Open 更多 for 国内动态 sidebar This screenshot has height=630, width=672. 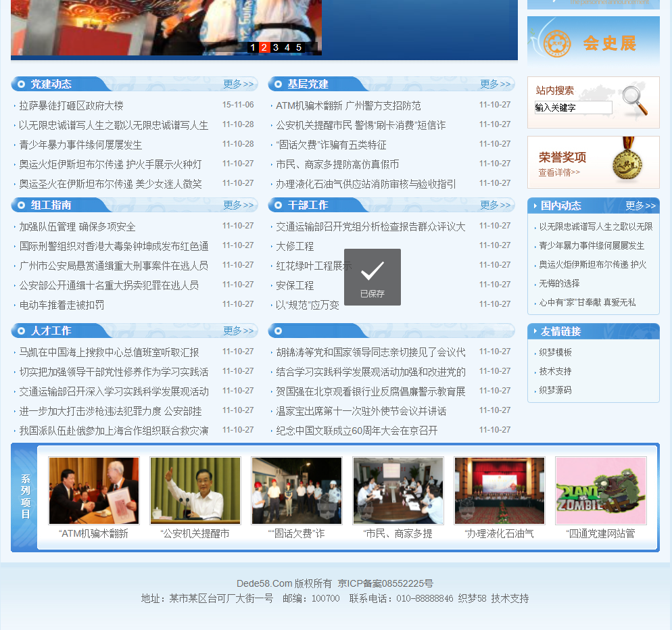click(640, 205)
